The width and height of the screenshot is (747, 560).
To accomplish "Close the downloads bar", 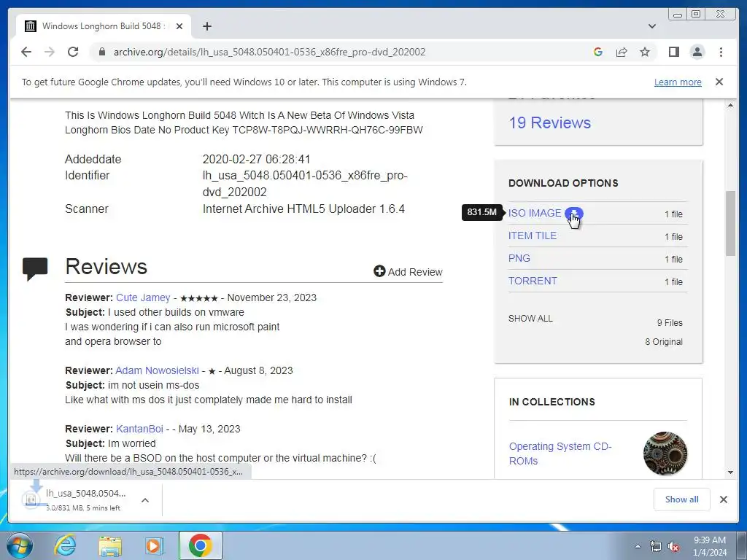I will [x=724, y=499].
